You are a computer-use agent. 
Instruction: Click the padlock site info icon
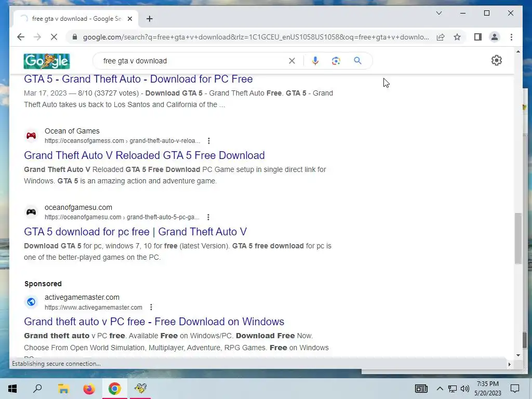[75, 37]
